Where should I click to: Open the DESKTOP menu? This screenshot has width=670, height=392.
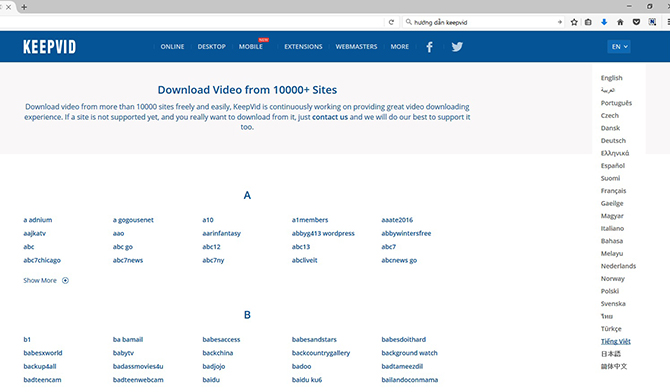coord(212,47)
